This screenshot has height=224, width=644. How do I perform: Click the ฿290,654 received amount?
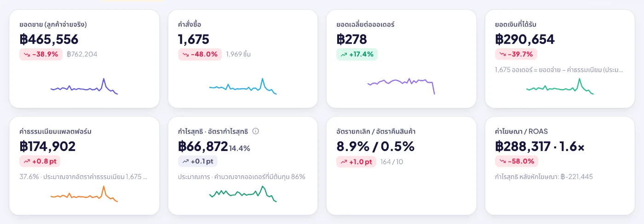[525, 39]
